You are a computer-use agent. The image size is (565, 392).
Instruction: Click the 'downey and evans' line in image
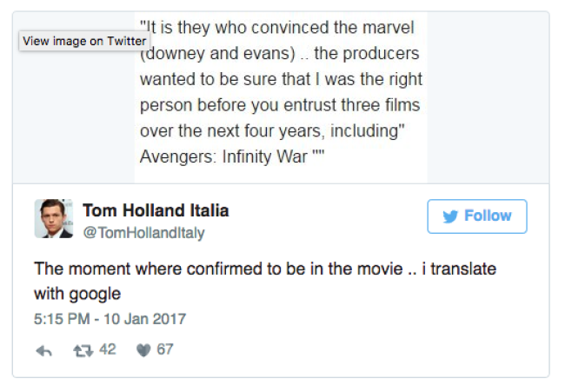click(280, 54)
